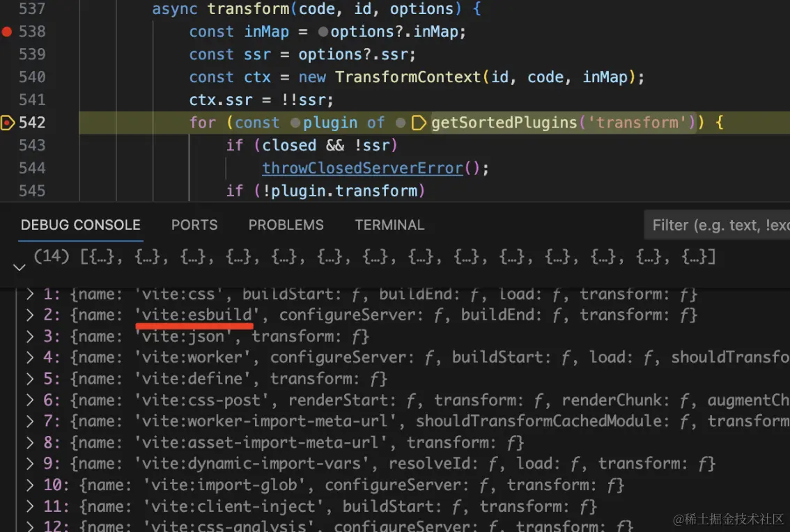
Task: Expand item 2 vite:esbuild object
Action: coord(30,315)
